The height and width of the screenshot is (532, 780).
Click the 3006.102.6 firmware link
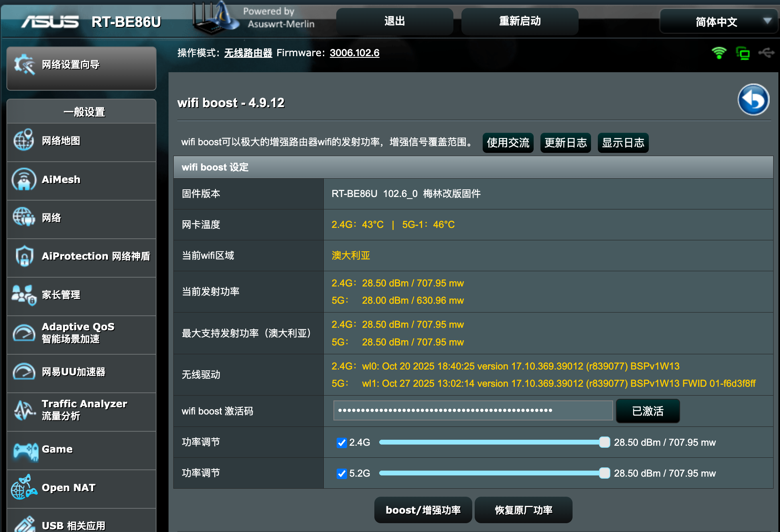pos(354,53)
